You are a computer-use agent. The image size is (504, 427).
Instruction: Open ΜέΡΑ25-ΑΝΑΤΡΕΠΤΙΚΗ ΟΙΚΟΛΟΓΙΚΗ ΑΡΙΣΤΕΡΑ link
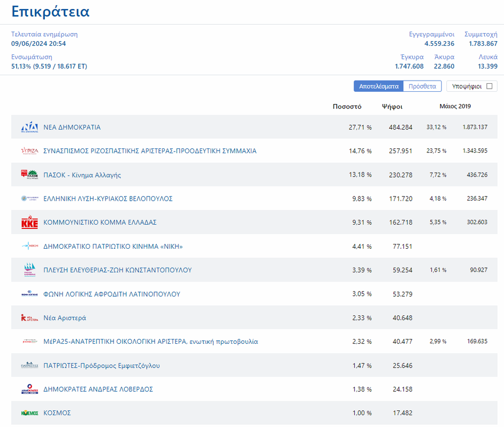(150, 342)
